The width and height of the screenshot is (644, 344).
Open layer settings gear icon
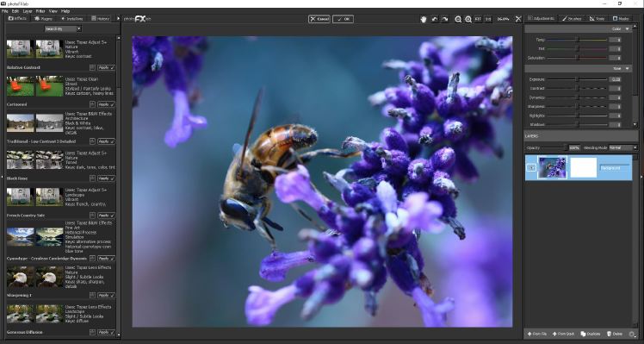tap(632, 335)
